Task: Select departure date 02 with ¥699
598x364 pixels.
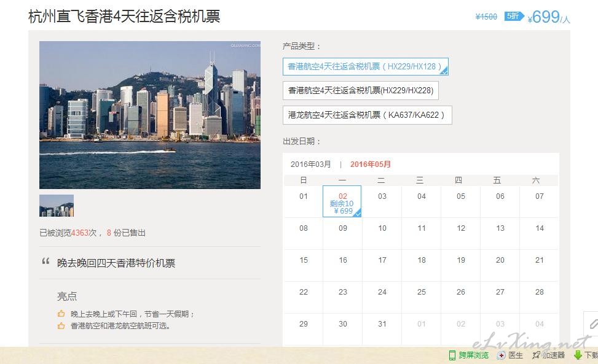Action: 342,201
